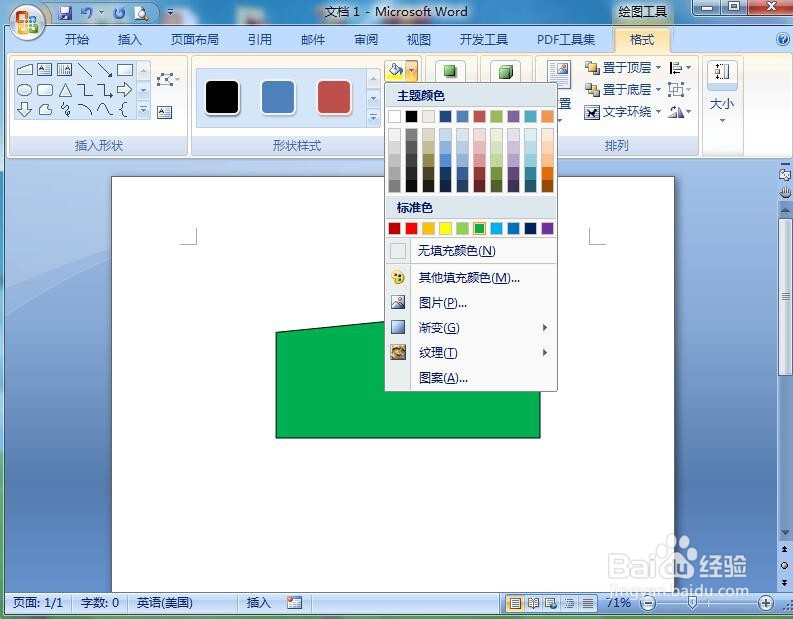Screen dimensions: 793x619
Task: Select No Fill Color option
Action: (x=471, y=250)
